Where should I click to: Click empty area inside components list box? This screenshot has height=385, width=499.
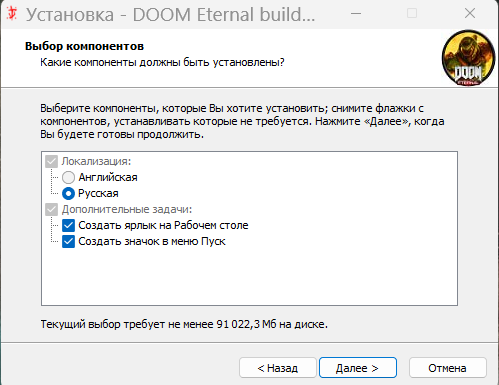tap(249, 277)
